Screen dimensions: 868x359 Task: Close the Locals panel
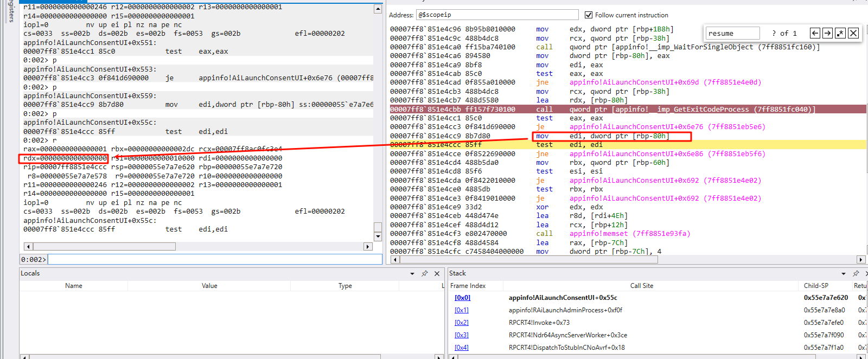pos(437,273)
